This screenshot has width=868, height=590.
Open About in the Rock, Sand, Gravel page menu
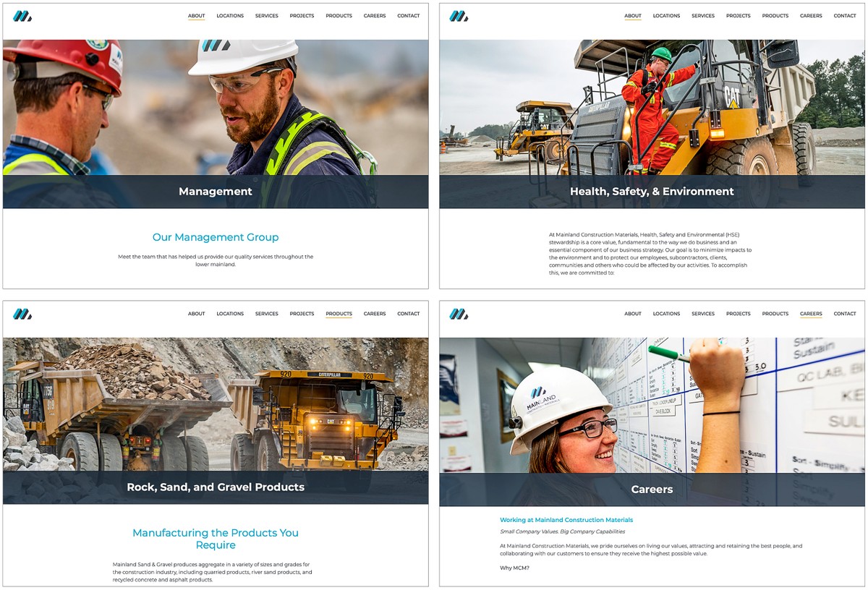(197, 314)
